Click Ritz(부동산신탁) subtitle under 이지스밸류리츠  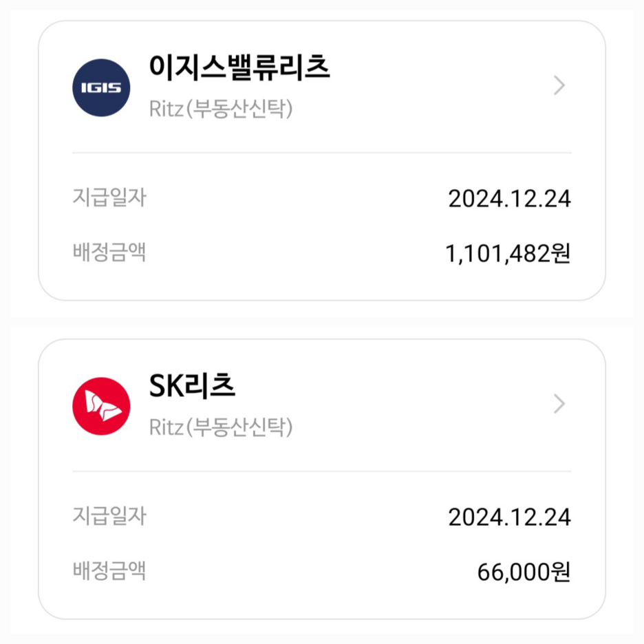[221, 109]
